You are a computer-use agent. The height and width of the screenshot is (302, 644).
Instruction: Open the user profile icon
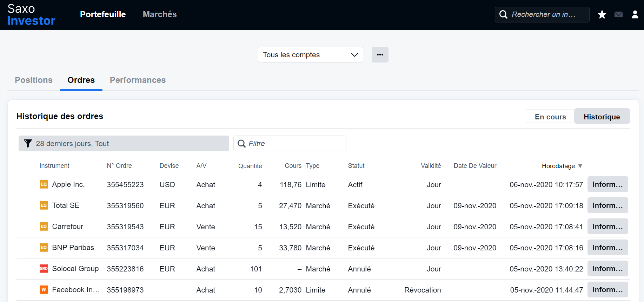(635, 14)
